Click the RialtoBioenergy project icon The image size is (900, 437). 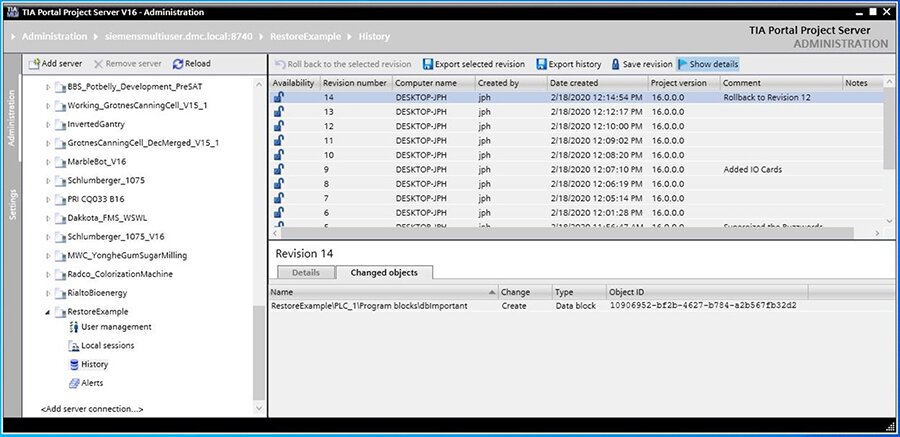tap(60, 293)
